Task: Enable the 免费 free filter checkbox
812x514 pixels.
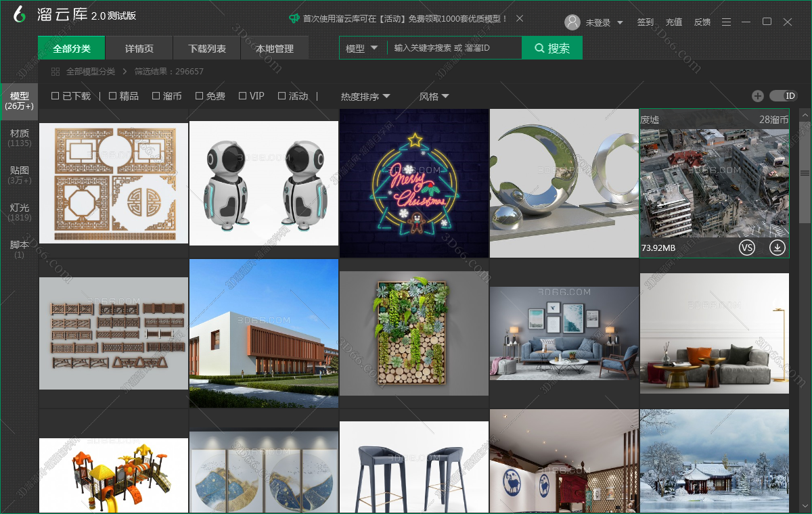Action: [x=200, y=96]
